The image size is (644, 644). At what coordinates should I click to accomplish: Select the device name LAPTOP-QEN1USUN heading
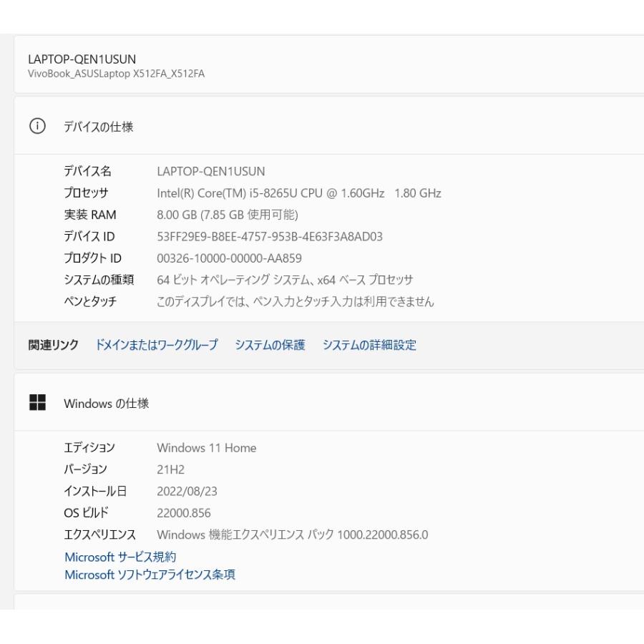point(84,59)
